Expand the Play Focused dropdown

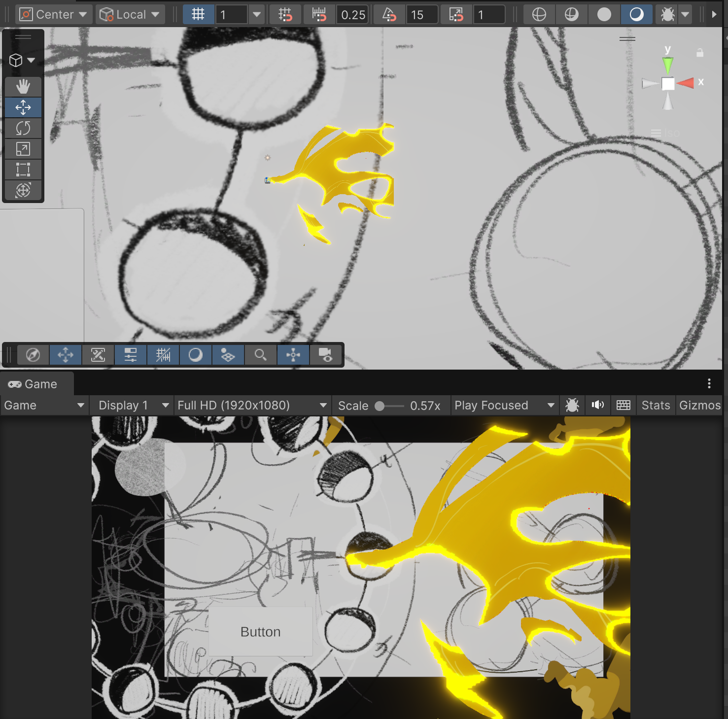pyautogui.click(x=504, y=406)
